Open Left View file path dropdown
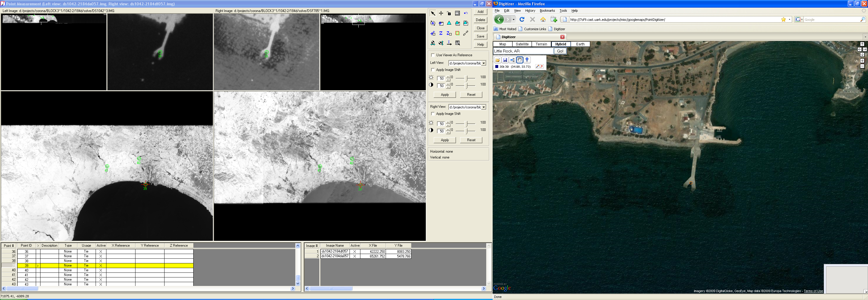Screen dimensions: 868x300 tap(484, 63)
